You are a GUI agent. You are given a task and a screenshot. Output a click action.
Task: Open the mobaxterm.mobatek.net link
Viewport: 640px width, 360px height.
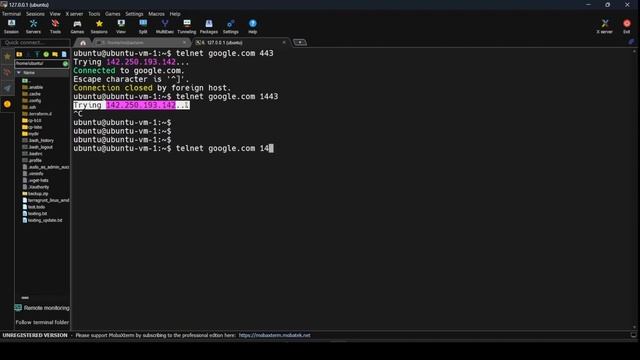[x=274, y=336]
